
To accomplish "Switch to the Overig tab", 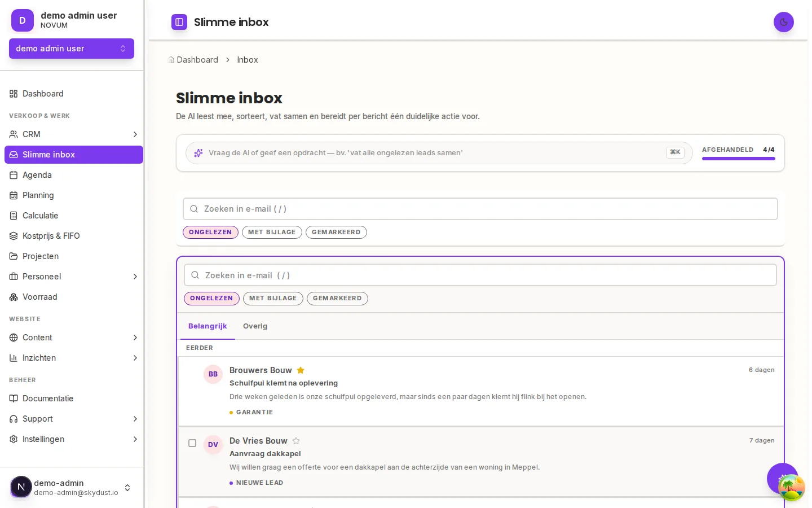I will coord(255,326).
